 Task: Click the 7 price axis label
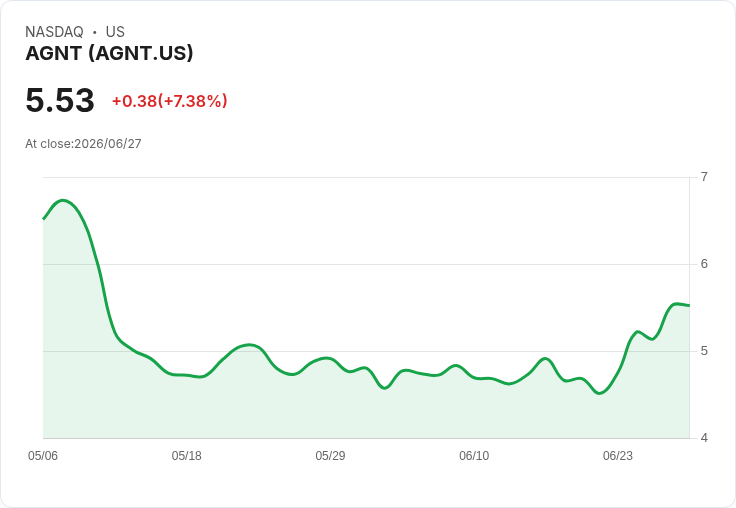point(704,177)
